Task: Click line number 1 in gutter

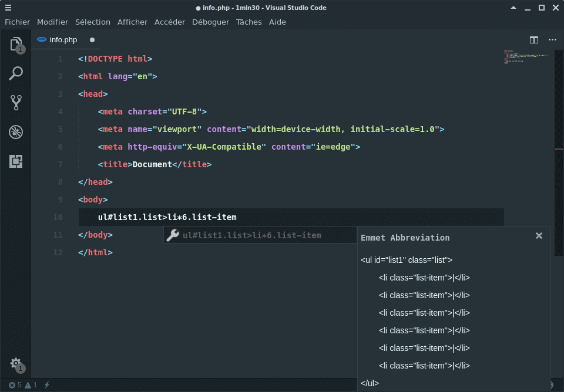Action: click(61, 59)
